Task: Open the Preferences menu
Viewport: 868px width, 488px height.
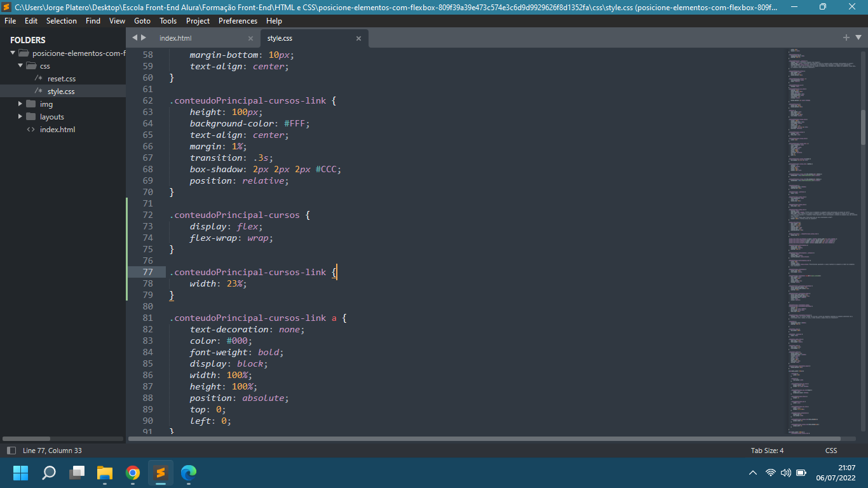Action: click(x=238, y=21)
